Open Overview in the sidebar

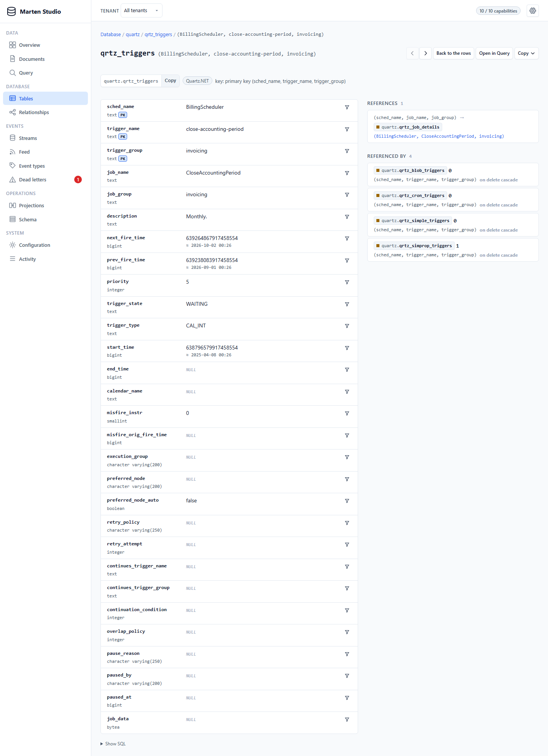pos(45,45)
